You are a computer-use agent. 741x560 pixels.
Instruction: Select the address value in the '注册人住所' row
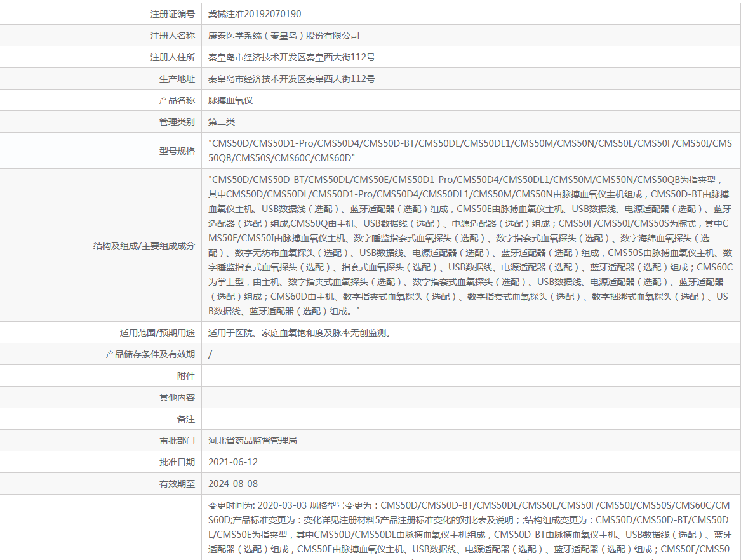291,57
